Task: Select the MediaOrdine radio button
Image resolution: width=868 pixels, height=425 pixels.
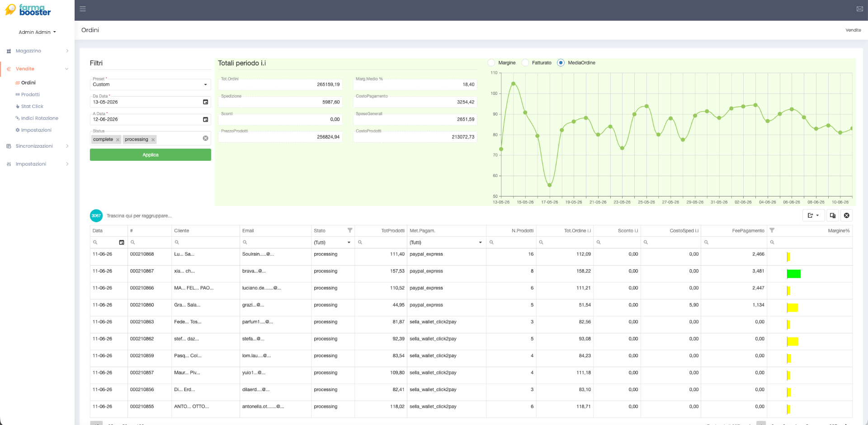Action: pos(561,63)
